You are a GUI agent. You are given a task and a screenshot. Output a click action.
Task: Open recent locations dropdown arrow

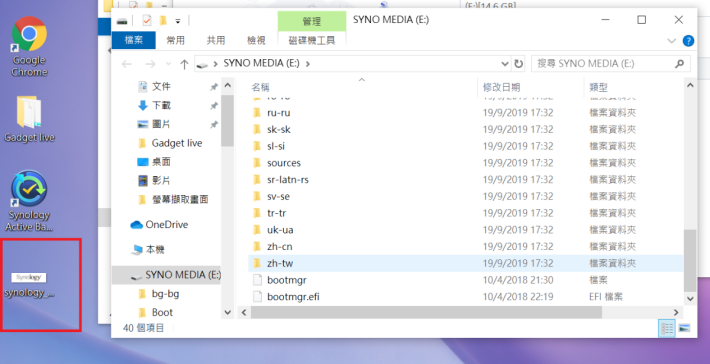point(168,64)
